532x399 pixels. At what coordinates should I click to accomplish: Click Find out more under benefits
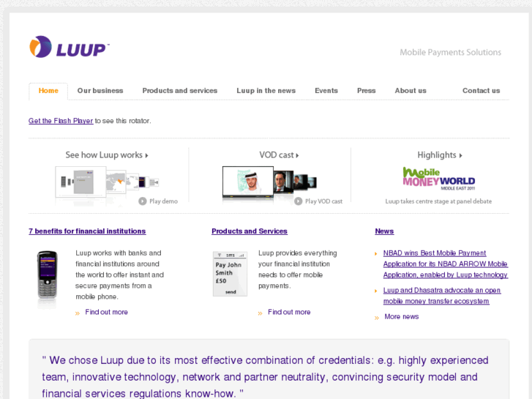106,312
